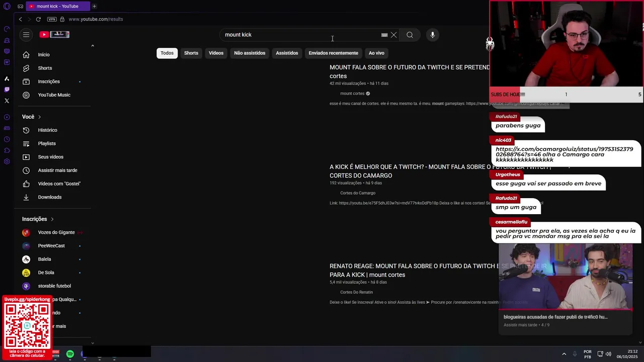
Task: Select the 'Enviados recentemente' filter chip
Action: tap(334, 53)
